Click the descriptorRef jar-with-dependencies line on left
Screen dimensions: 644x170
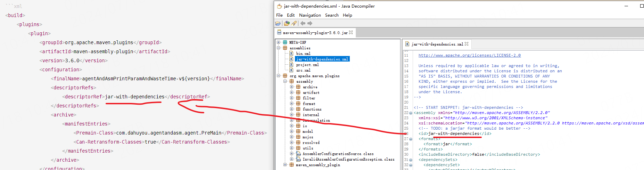tap(136, 97)
